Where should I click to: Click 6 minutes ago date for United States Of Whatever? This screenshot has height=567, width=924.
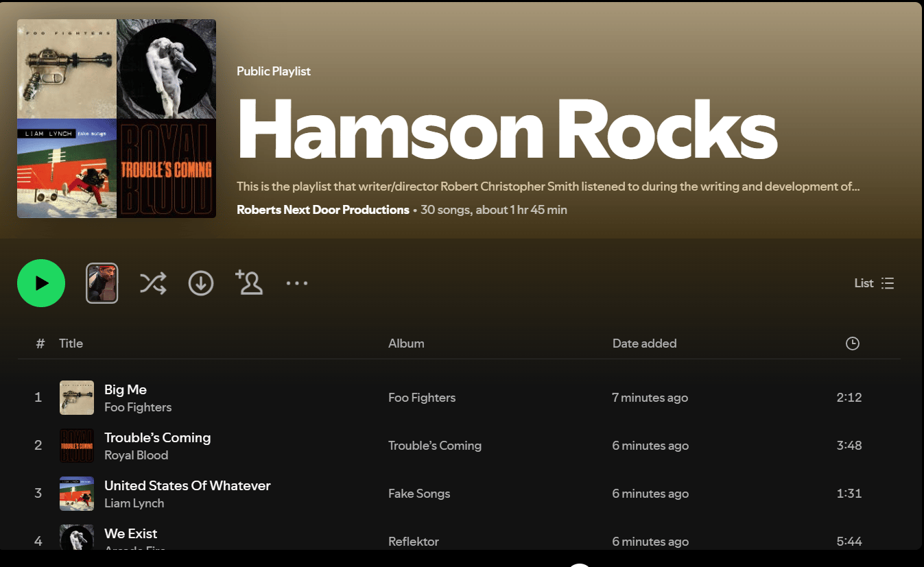coord(650,494)
